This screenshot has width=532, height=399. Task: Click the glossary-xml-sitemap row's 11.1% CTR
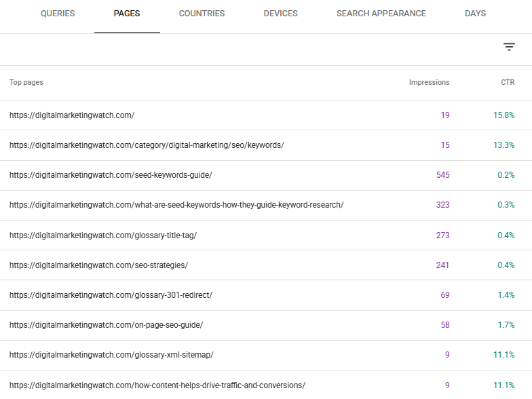pos(503,355)
